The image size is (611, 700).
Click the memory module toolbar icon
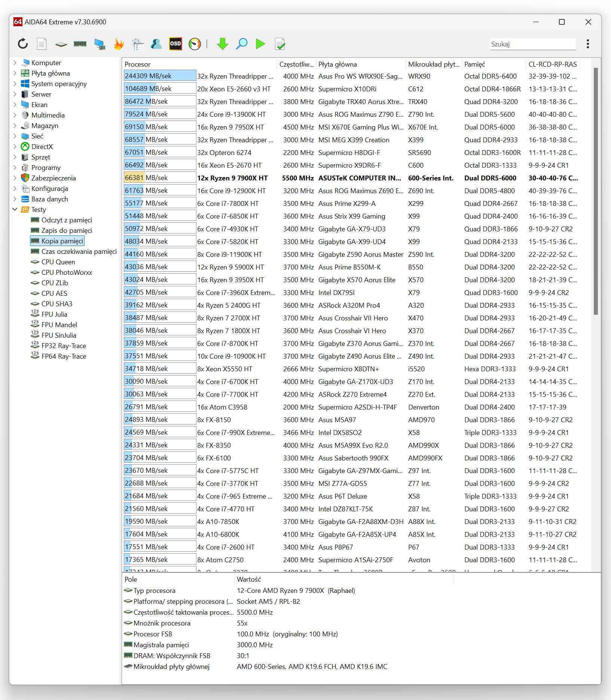click(x=80, y=44)
